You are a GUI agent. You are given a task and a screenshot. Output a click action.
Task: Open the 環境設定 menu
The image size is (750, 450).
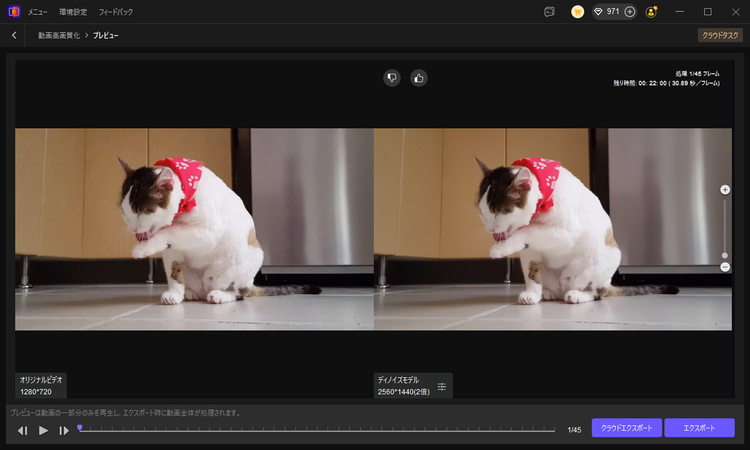[73, 12]
